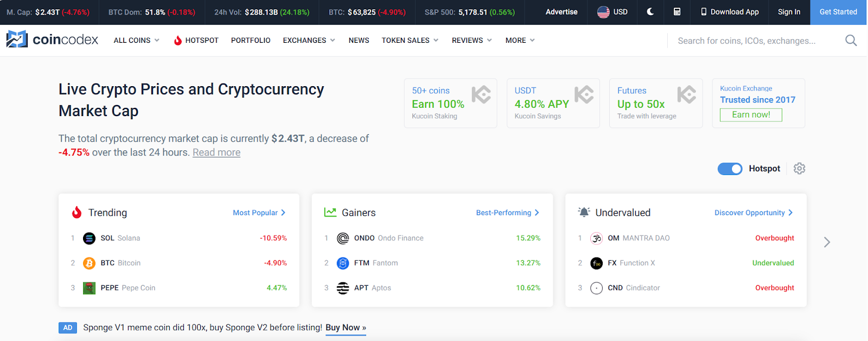The image size is (868, 341).
Task: Click the Solana coin icon
Action: click(89, 238)
